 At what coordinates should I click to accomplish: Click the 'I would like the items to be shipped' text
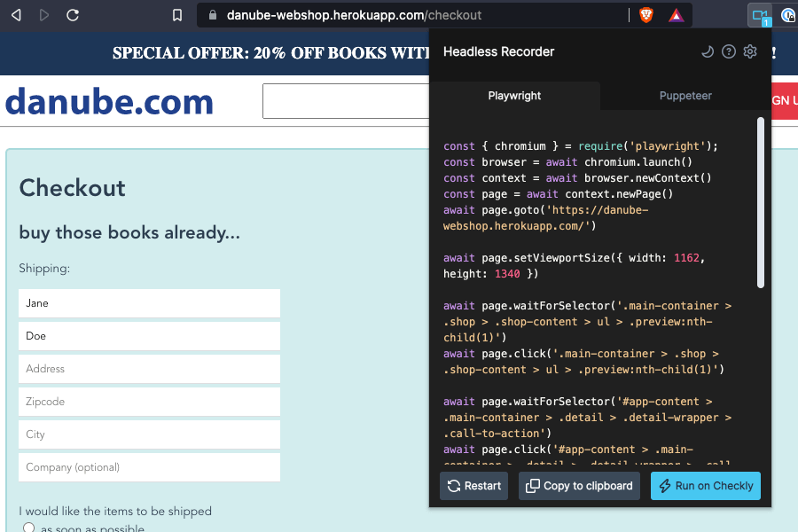[115, 511]
